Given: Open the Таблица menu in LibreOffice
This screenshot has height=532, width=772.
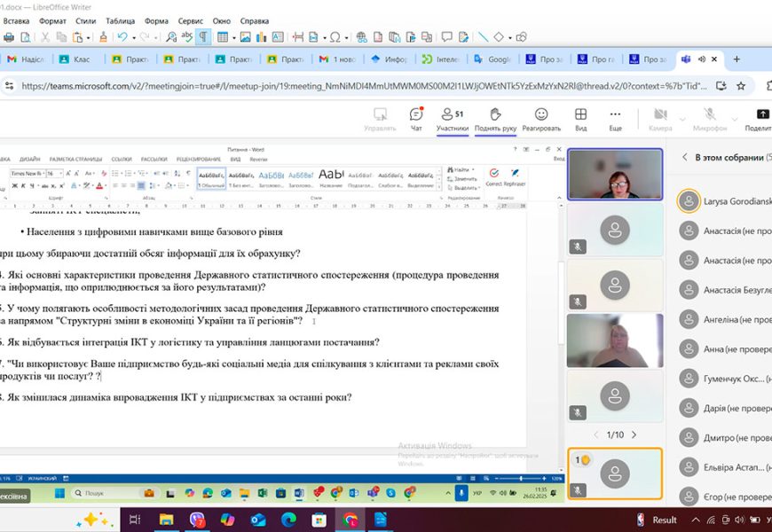Looking at the screenshot, I should (121, 20).
